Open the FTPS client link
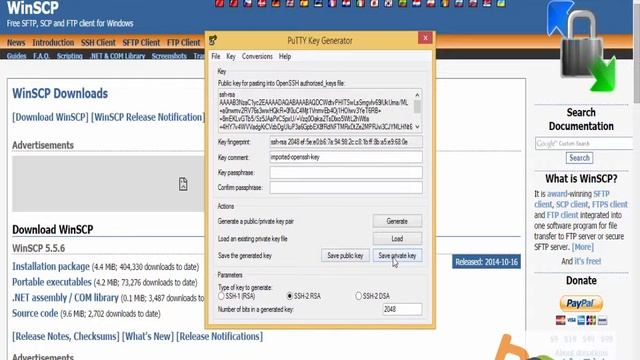The height and width of the screenshot is (360, 640). (610, 204)
